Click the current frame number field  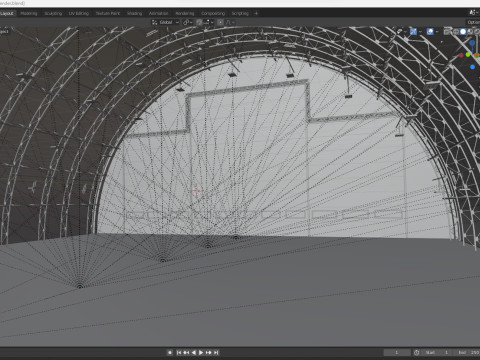pyautogui.click(x=397, y=352)
